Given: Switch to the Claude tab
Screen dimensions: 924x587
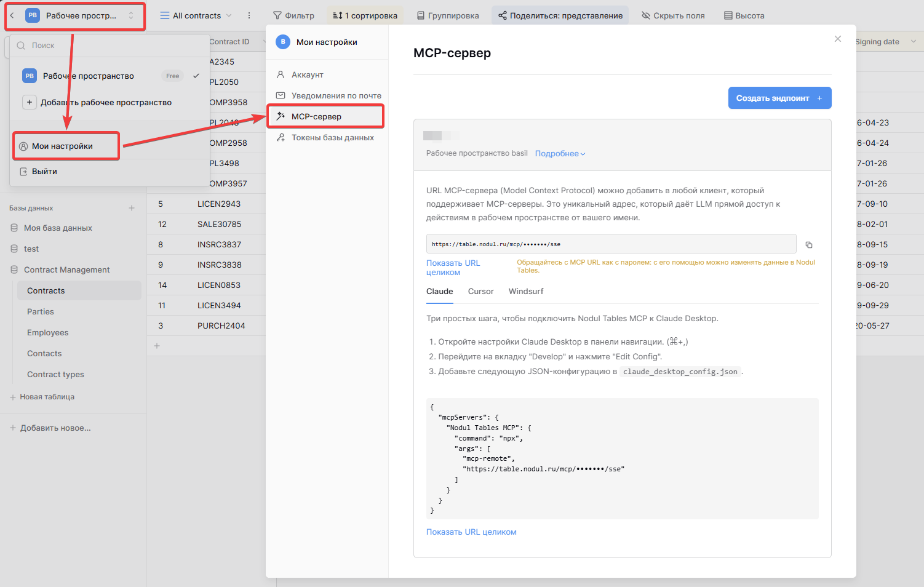Looking at the screenshot, I should [440, 292].
